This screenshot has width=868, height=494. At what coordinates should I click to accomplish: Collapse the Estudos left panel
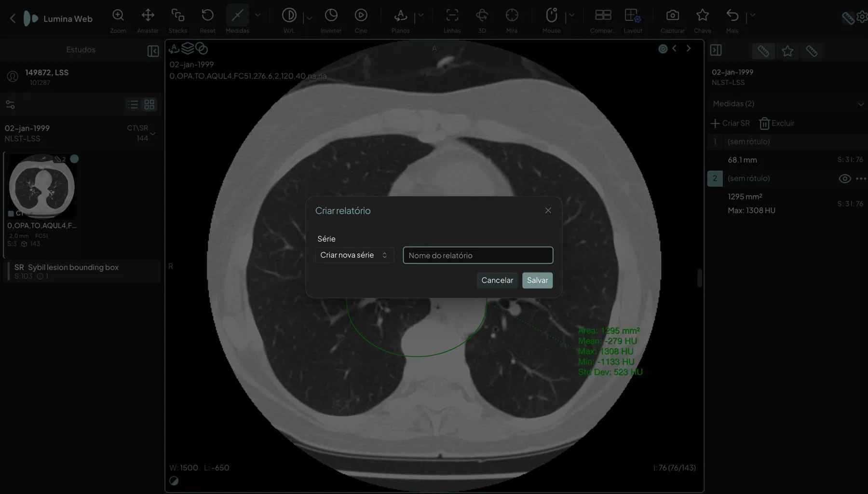[153, 51]
